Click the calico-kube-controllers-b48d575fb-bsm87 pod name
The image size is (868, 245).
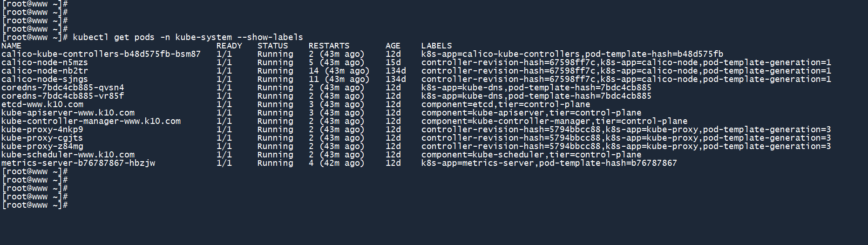tap(101, 54)
